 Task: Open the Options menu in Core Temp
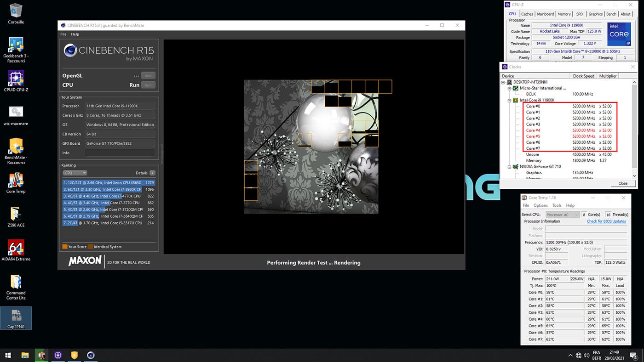pos(540,205)
